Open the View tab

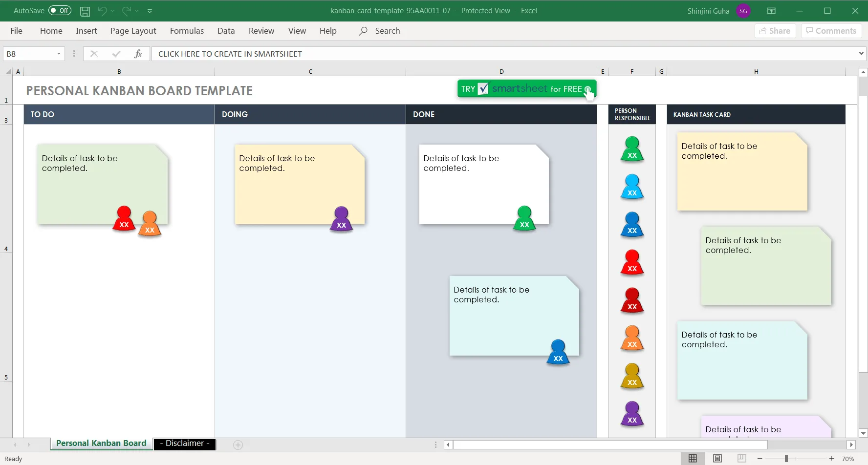pyautogui.click(x=297, y=31)
